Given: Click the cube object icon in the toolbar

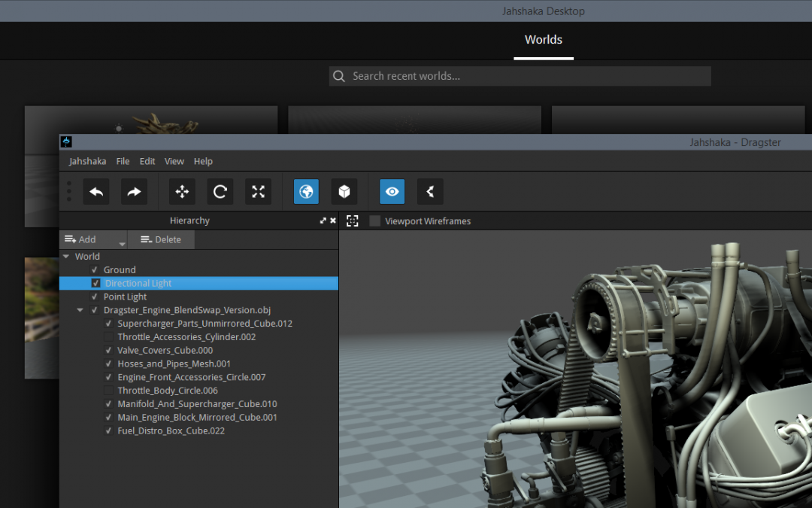Looking at the screenshot, I should coord(344,191).
